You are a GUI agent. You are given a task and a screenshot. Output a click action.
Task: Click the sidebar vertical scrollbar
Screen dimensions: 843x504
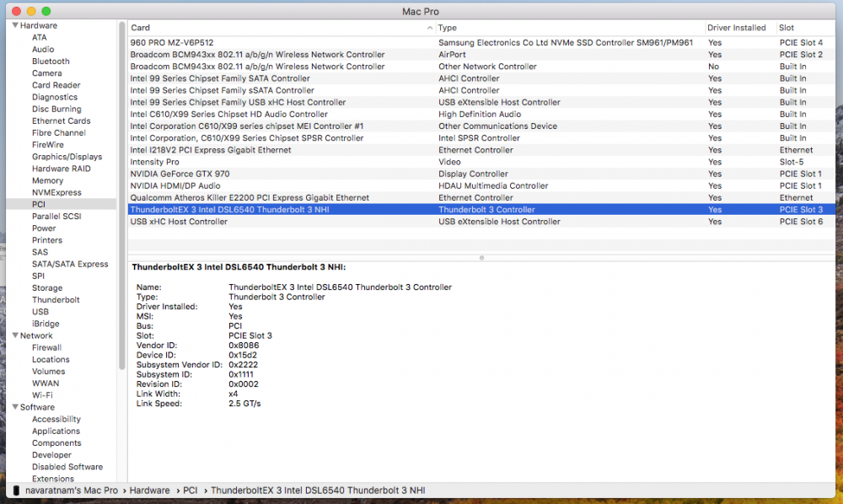(x=122, y=196)
